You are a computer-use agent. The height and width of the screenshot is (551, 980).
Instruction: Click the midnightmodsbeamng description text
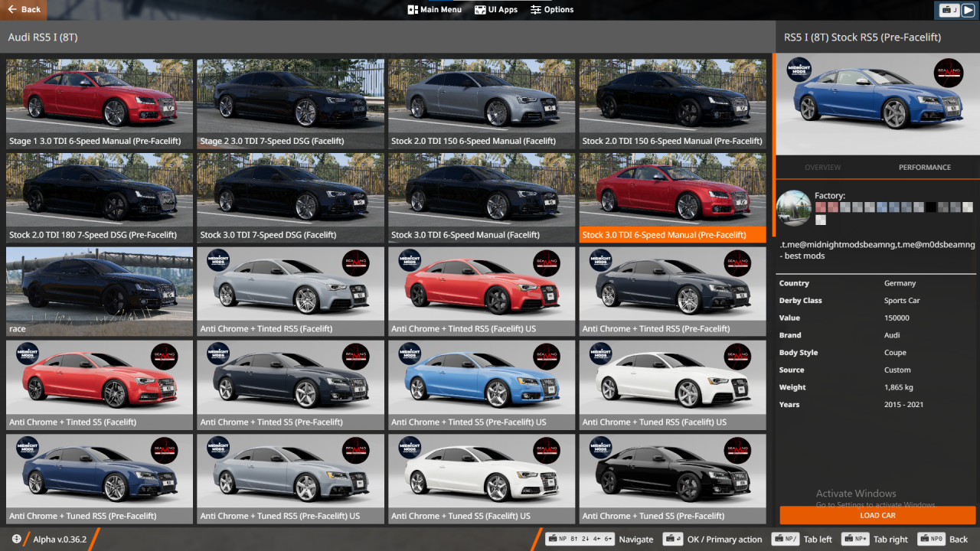tap(877, 250)
